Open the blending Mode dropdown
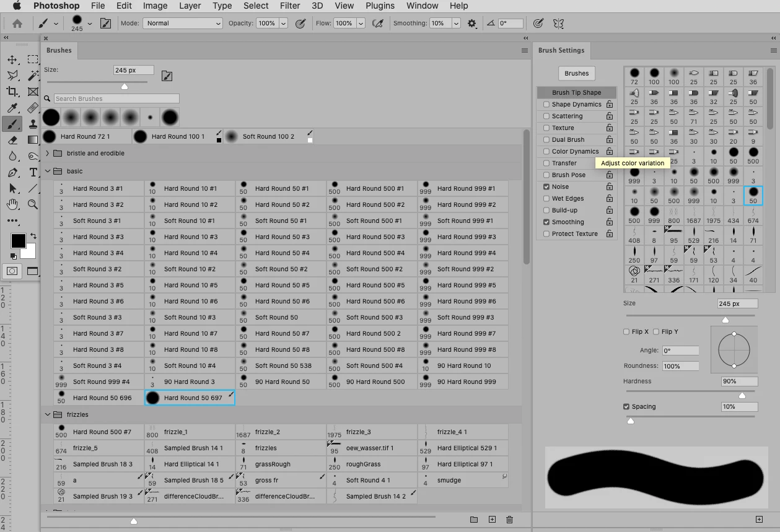Screen dimensions: 780x532 click(x=182, y=23)
